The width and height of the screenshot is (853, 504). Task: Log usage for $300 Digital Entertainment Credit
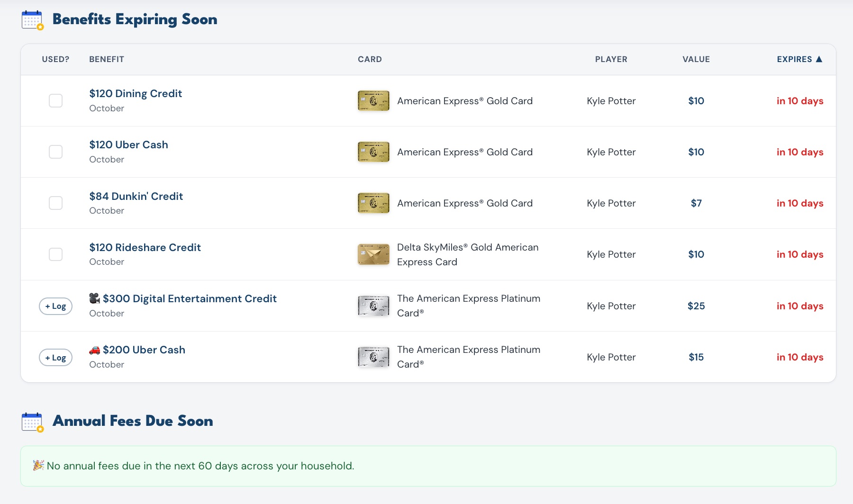click(56, 306)
